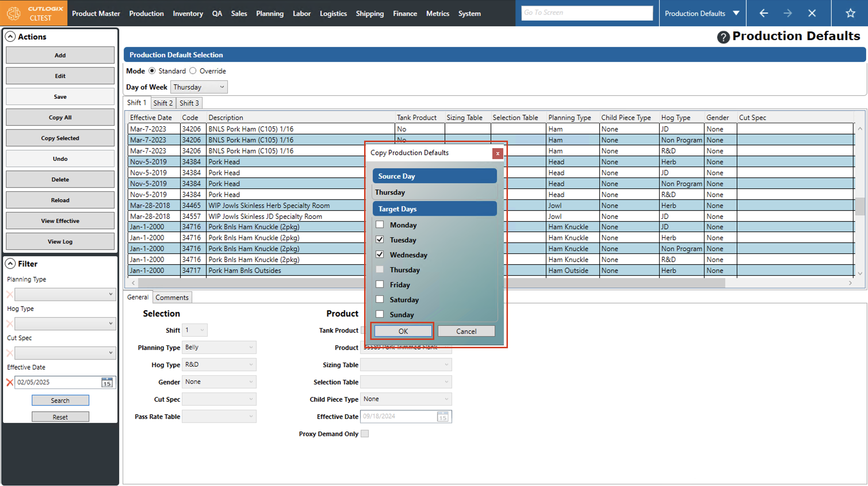Click the Cutlogix logo icon
The width and height of the screenshot is (868, 486).
[14, 14]
